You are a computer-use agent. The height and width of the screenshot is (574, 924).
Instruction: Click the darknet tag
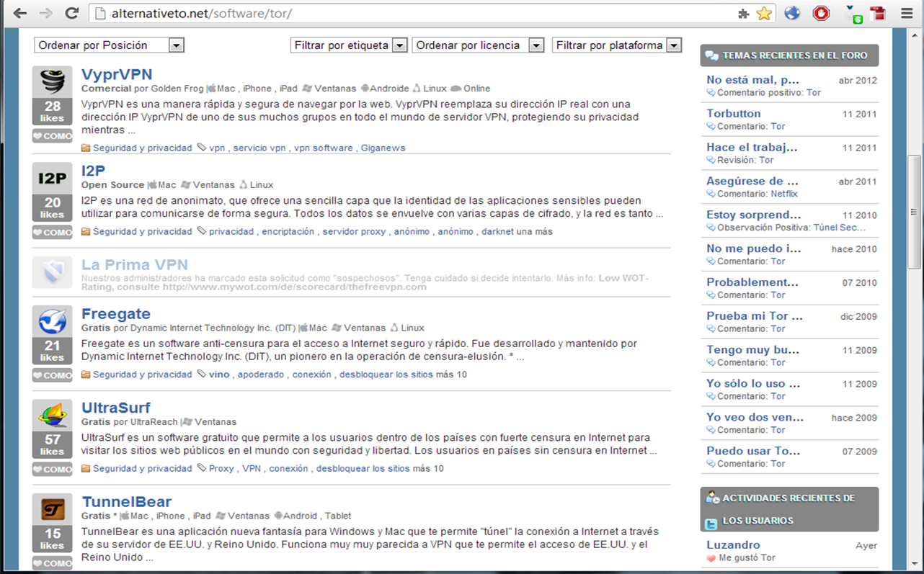pos(497,232)
